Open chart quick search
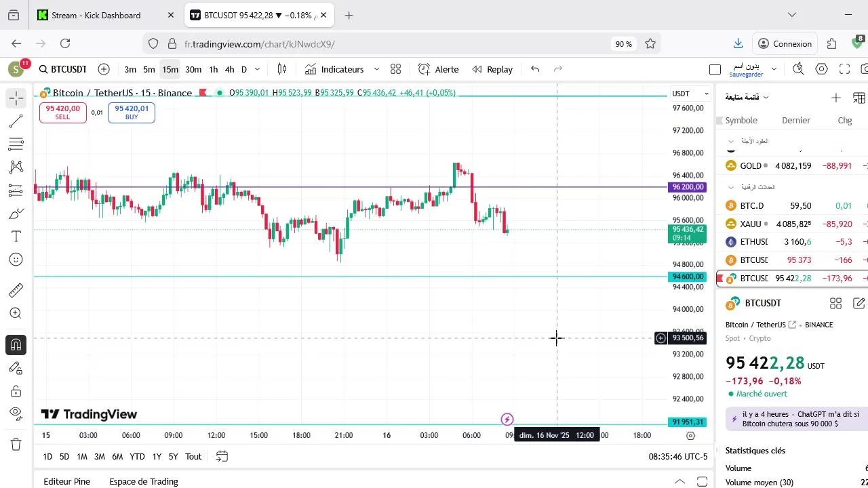 click(798, 69)
